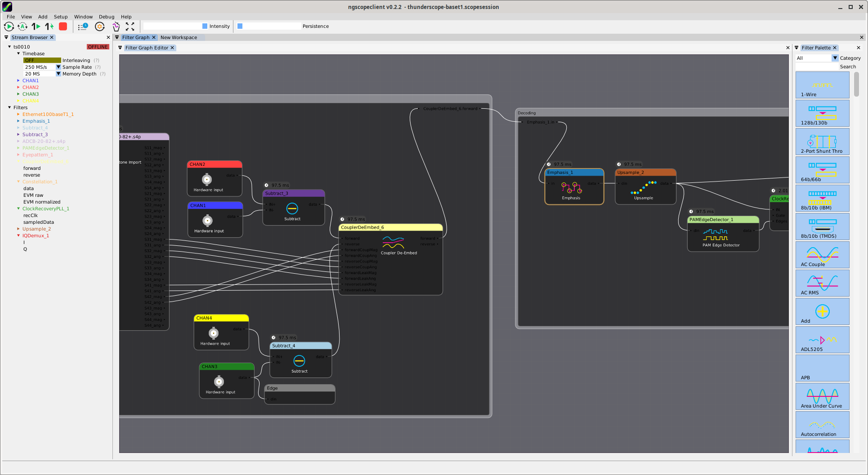Stop acquisition with the red stop button
The width and height of the screenshot is (868, 475).
[x=63, y=27]
